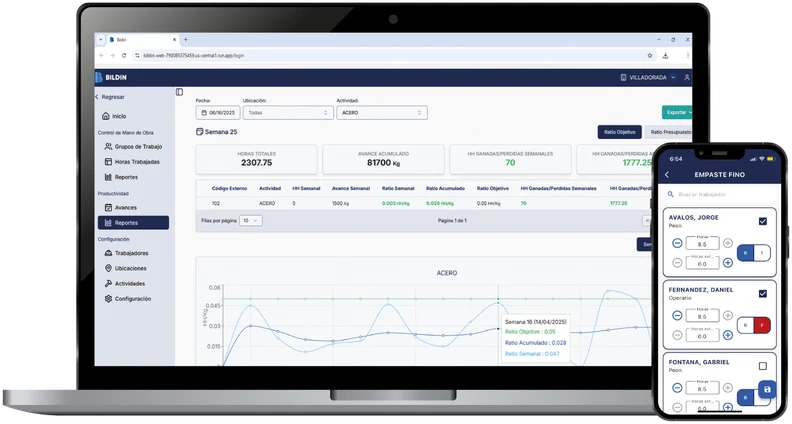Select the Ratio Presupuesto tab button
This screenshot has height=424, width=792.
pyautogui.click(x=669, y=132)
